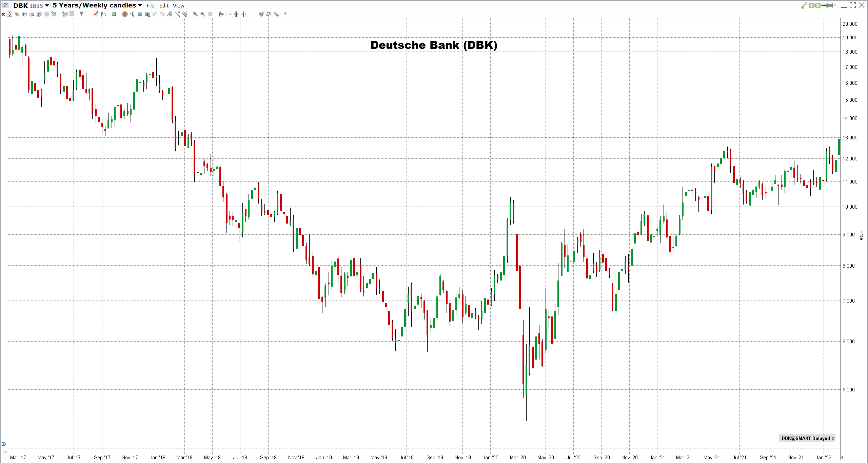
Task: Open the View menu
Action: coord(179,5)
